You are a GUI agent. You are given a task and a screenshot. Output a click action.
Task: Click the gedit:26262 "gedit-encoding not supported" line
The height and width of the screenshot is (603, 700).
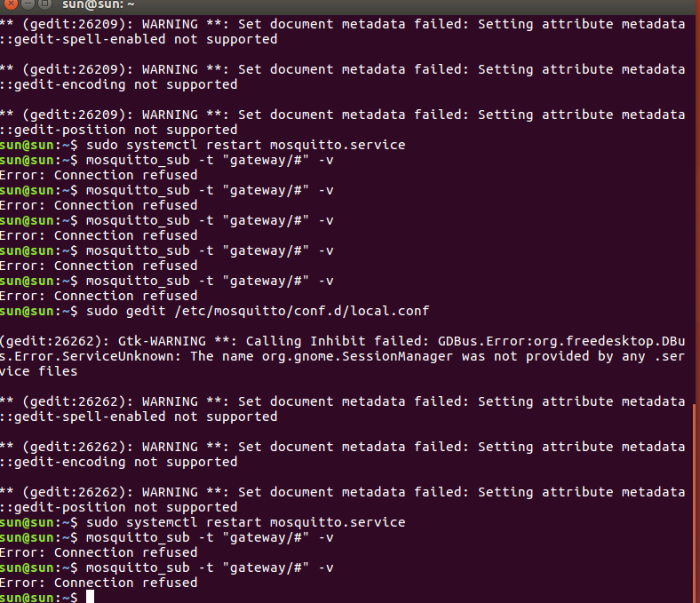pyautogui.click(x=119, y=462)
